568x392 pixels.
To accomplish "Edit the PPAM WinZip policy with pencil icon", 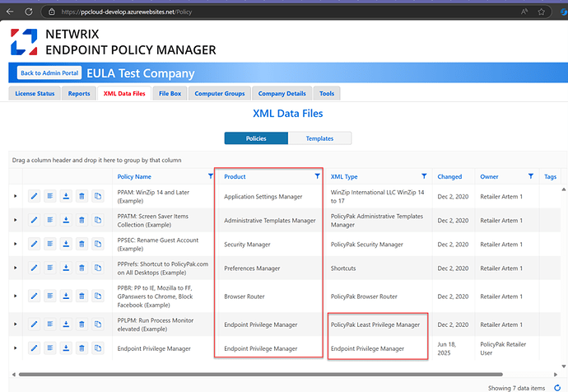I will point(35,196).
